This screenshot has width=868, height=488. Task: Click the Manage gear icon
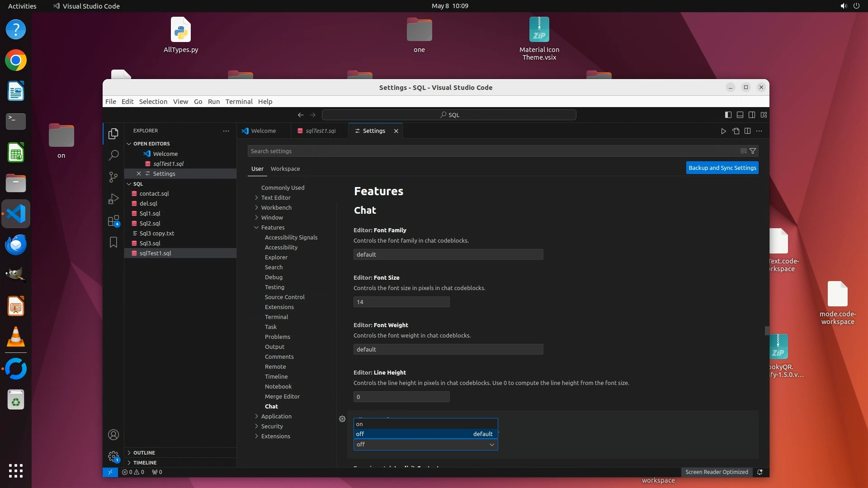(x=113, y=456)
